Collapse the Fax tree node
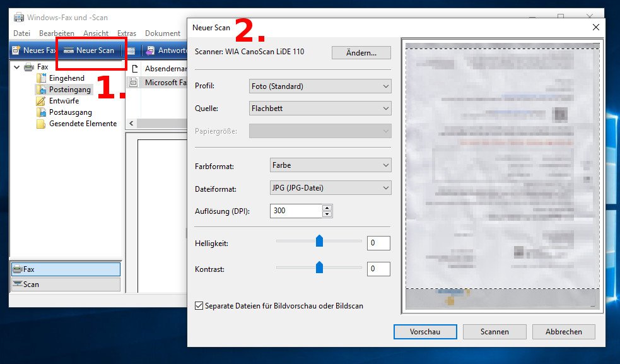620x364 pixels. coord(16,66)
